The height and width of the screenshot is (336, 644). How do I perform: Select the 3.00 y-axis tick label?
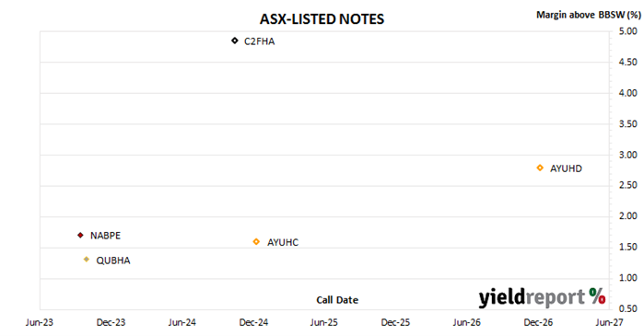(628, 155)
